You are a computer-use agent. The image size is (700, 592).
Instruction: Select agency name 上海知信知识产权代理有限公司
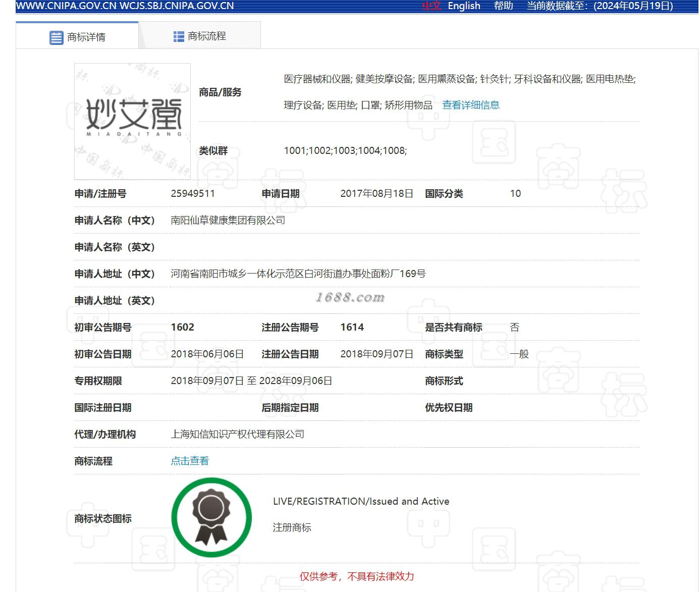click(238, 434)
